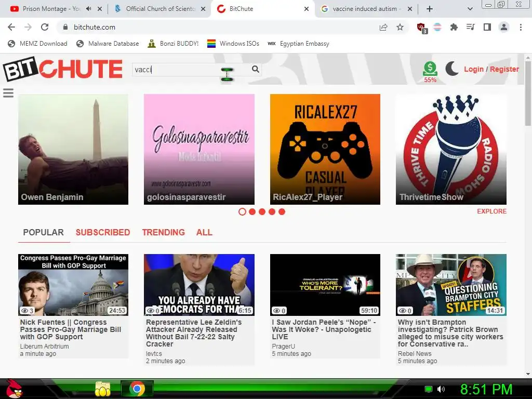Select the TRENDING tab
Screen dimensions: 532x399
pyautogui.click(x=164, y=232)
